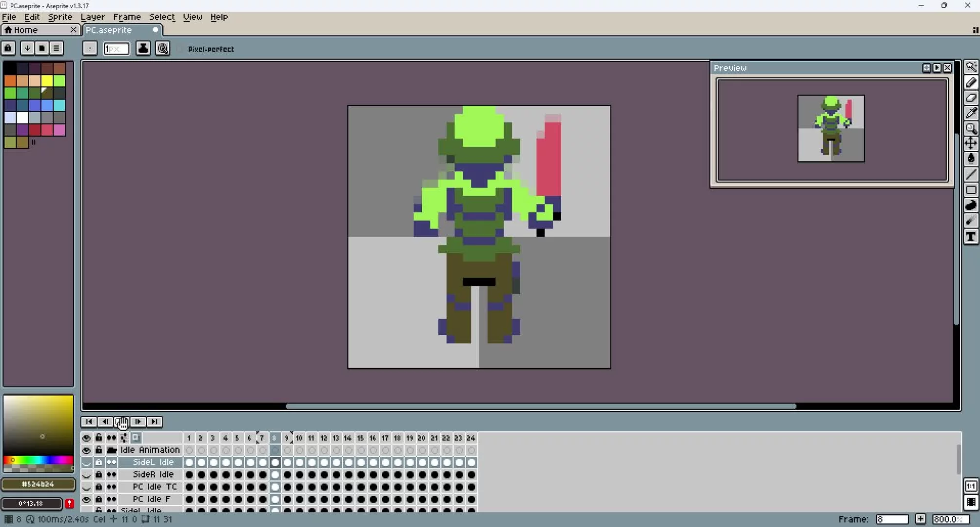Unlock the PC Idle TC layer

pos(98,487)
